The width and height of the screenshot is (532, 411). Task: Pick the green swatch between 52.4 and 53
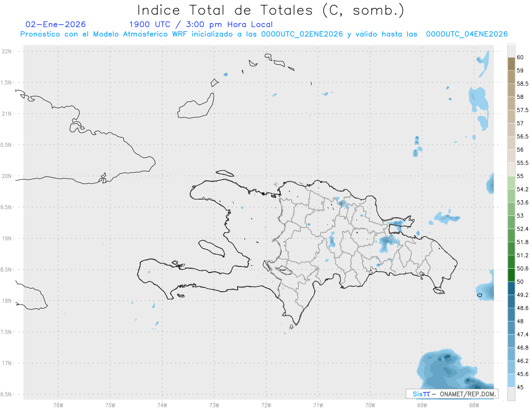511,222
